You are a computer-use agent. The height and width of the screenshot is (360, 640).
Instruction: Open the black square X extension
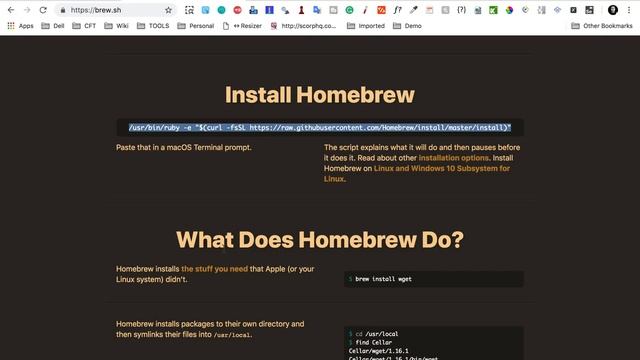pyautogui.click(x=573, y=10)
